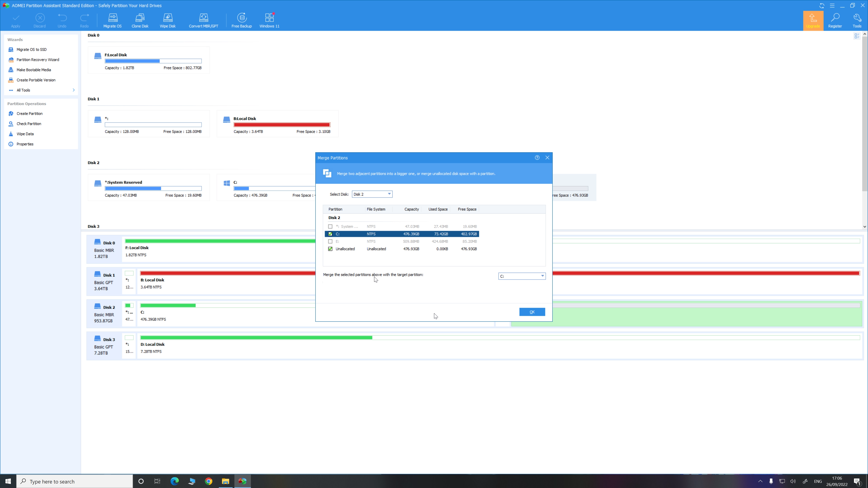Open partition Properties
868x488 pixels.
25,144
